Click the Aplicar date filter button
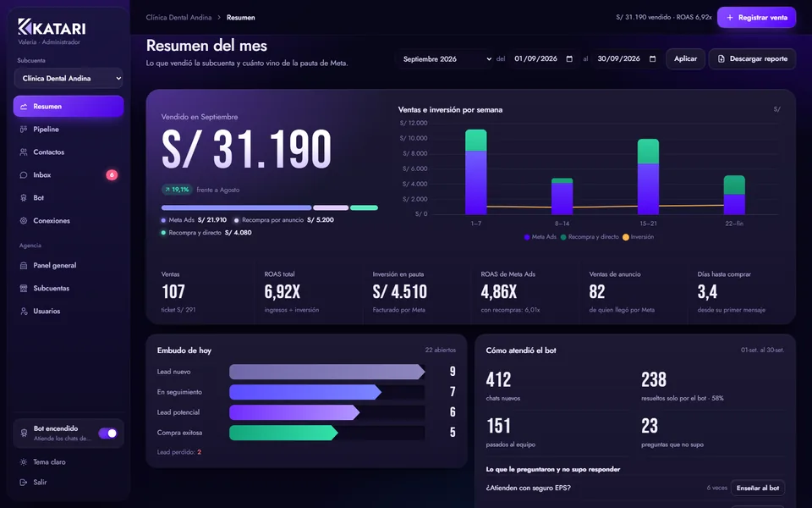This screenshot has width=812, height=508. pyautogui.click(x=685, y=58)
